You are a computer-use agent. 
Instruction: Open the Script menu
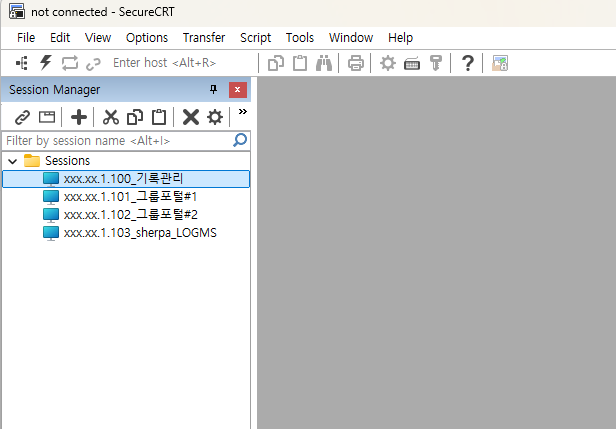[255, 38]
